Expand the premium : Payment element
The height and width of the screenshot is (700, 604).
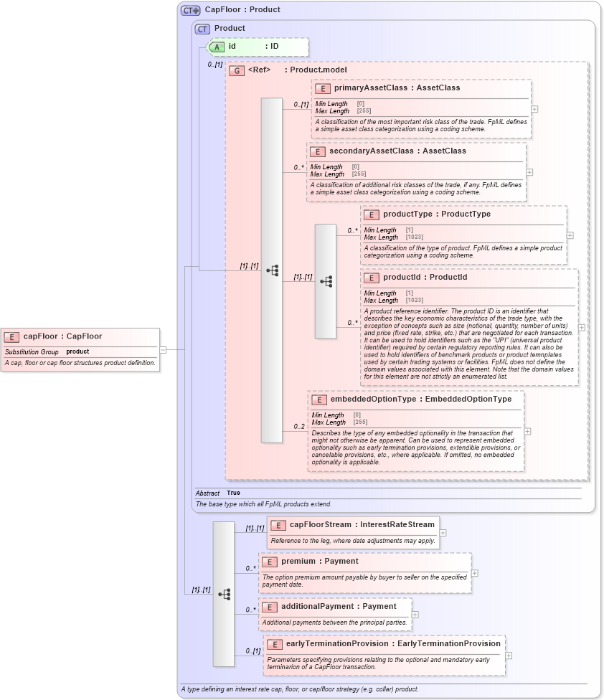coord(473,572)
